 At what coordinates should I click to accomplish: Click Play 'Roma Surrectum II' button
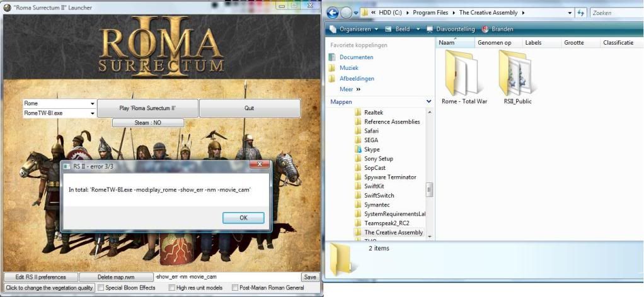[147, 108]
